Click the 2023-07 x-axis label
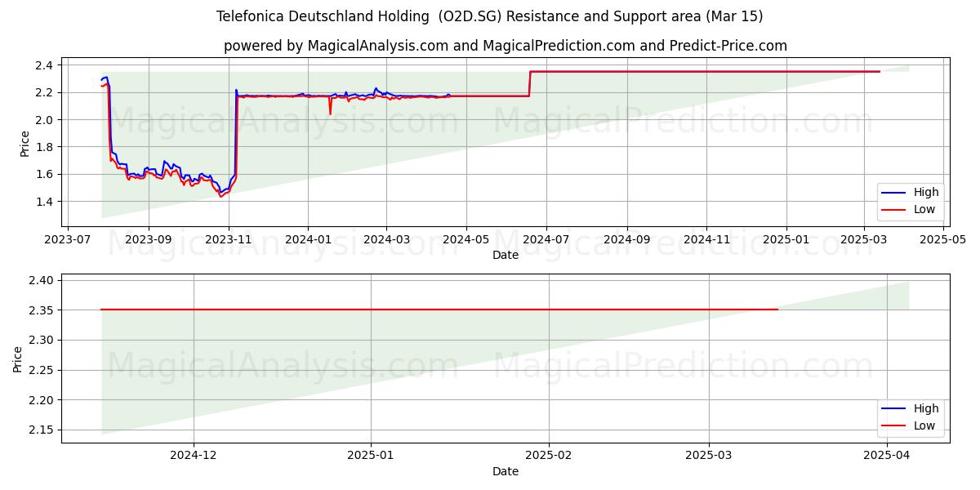 click(x=68, y=240)
